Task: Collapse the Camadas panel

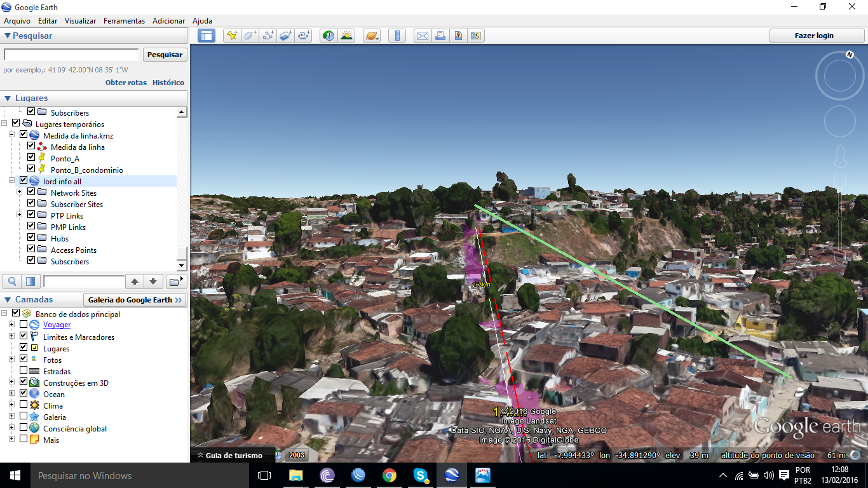Action: point(8,300)
